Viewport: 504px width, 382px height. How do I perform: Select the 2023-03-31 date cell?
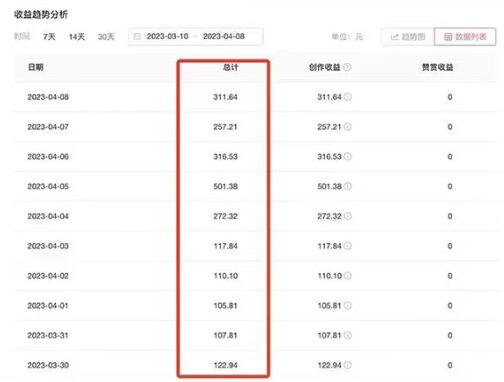point(48,335)
